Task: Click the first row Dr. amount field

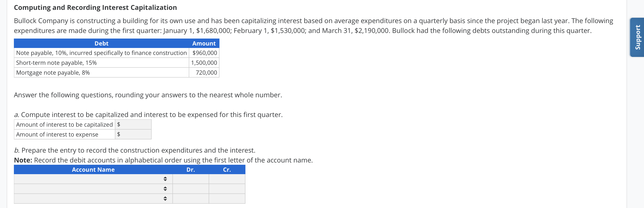Action: (191, 179)
